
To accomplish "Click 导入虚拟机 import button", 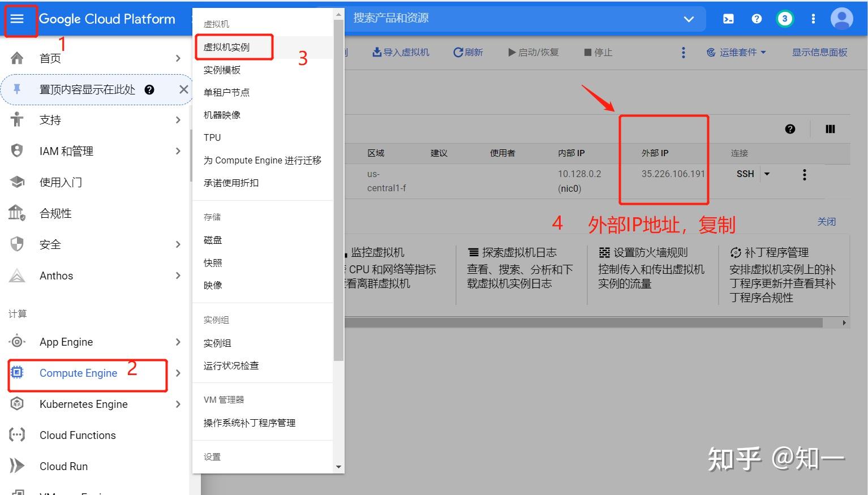I will coord(401,53).
